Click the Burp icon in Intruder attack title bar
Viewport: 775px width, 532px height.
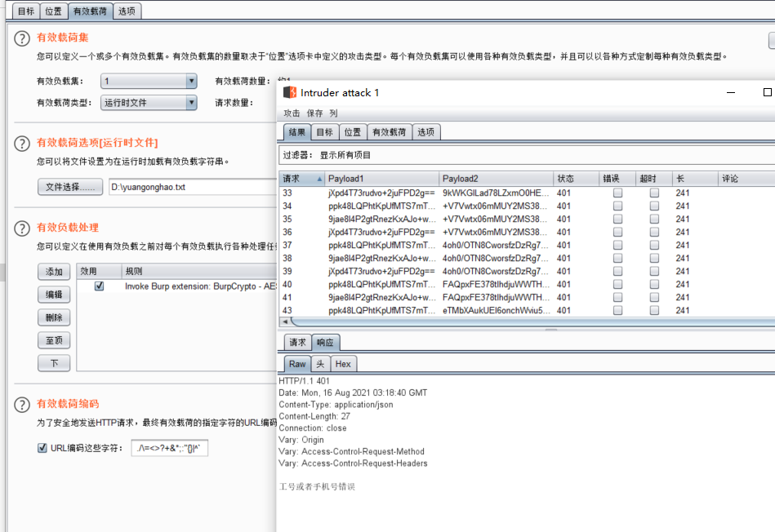pyautogui.click(x=289, y=92)
